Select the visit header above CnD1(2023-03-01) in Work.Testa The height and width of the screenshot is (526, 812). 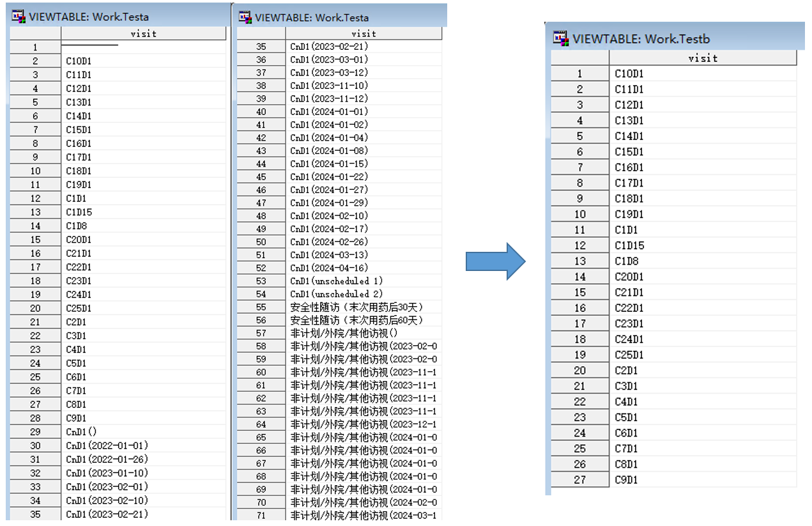click(x=364, y=33)
